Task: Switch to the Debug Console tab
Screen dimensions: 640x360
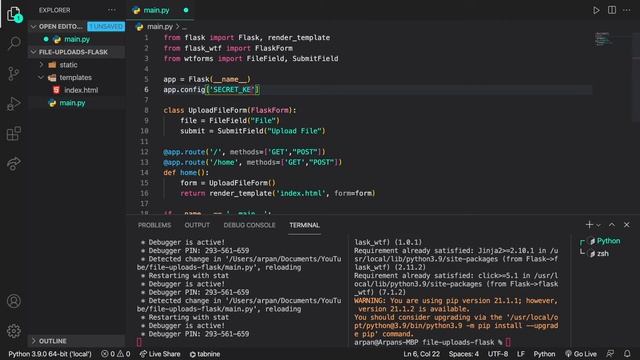Action: 249,225
